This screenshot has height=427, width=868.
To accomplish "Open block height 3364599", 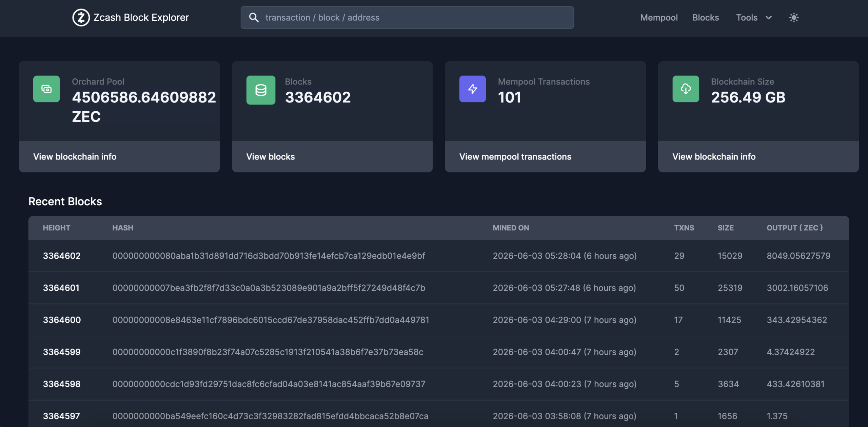I will pos(62,352).
